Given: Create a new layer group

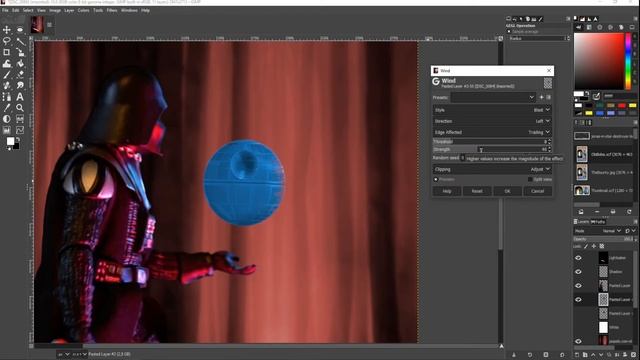Looking at the screenshot, I should tap(585, 355).
